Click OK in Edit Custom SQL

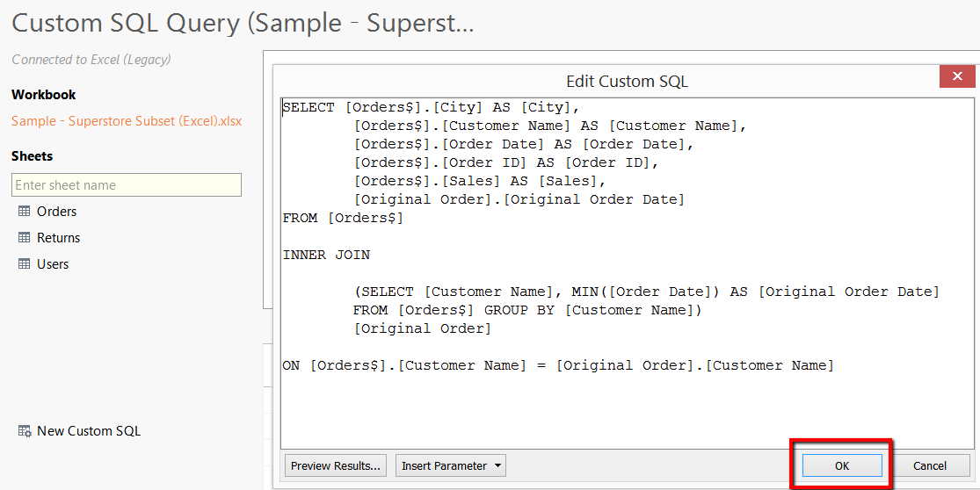click(842, 465)
